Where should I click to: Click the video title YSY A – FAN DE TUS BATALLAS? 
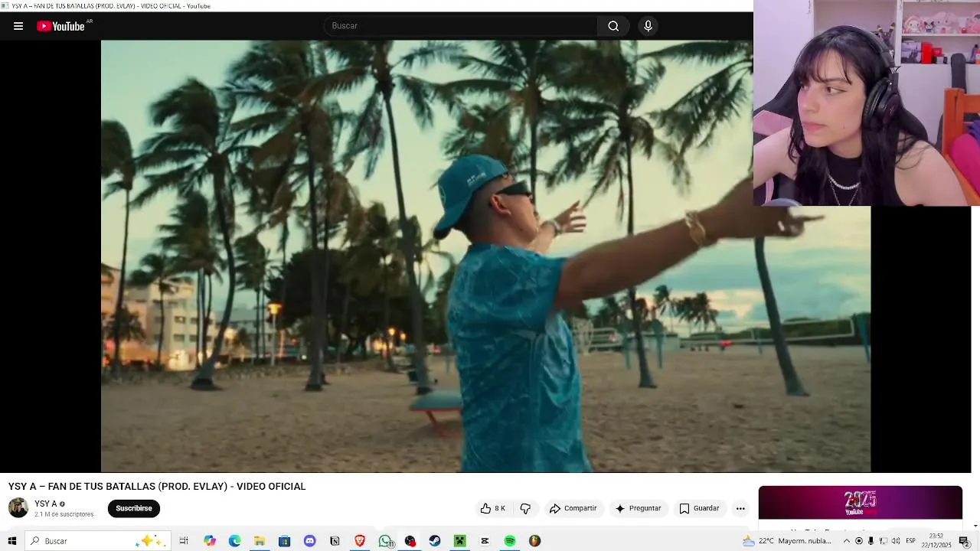tap(157, 487)
